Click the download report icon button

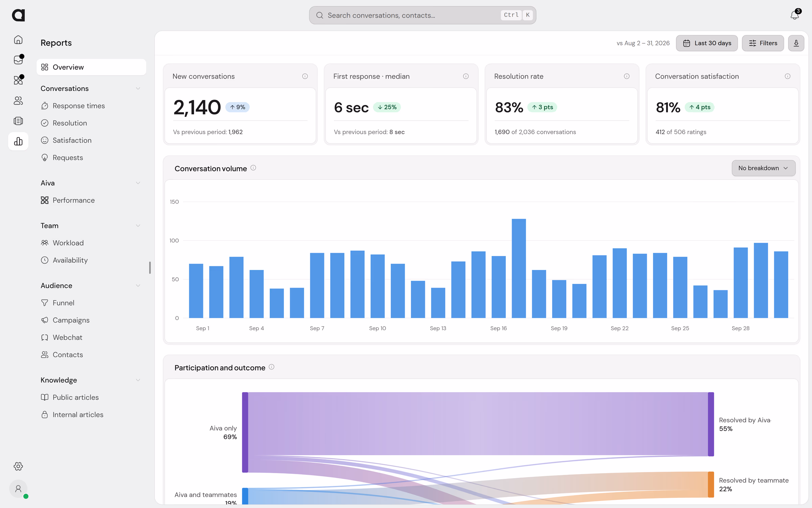tap(796, 43)
